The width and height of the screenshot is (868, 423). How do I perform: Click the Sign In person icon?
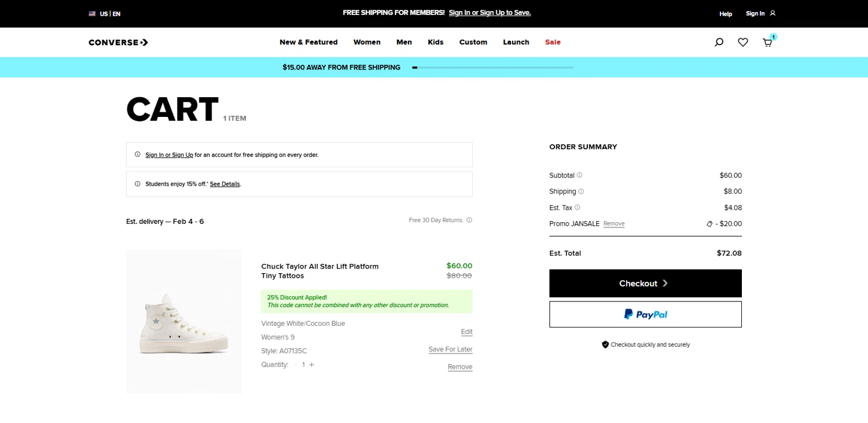[x=773, y=13]
